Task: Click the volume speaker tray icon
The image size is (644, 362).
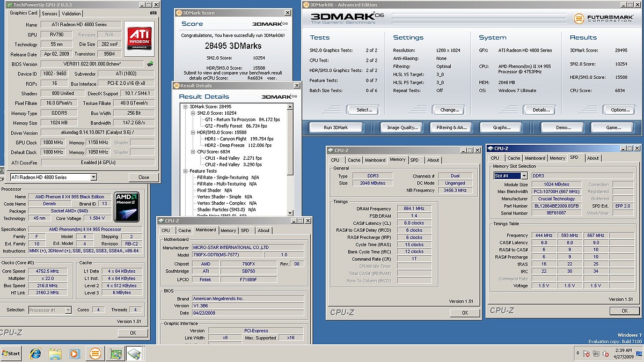Action: click(605, 353)
